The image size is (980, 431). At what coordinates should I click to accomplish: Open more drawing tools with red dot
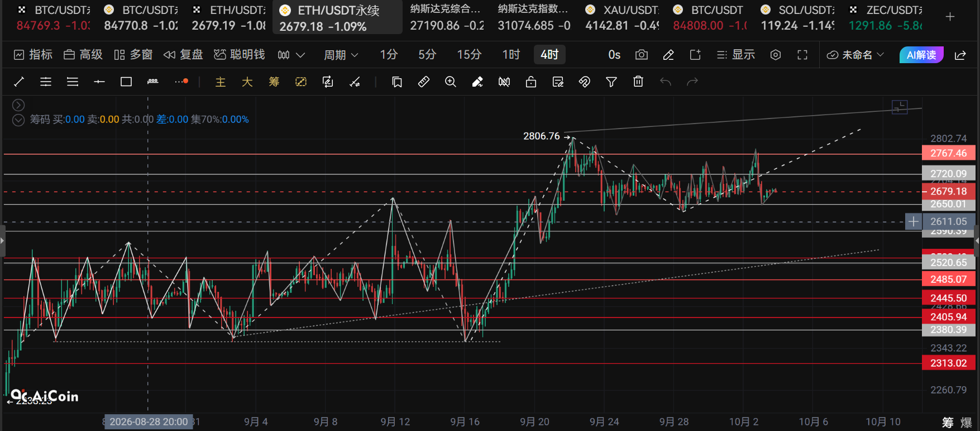181,82
